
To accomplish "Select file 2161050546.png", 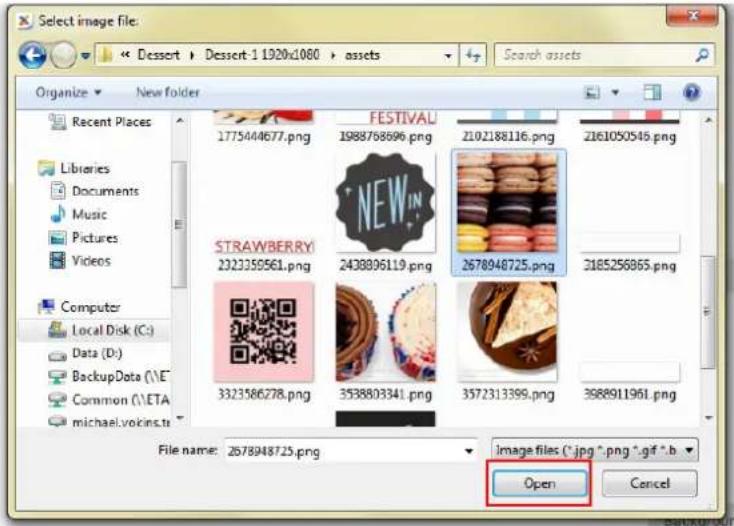I will pyautogui.click(x=630, y=127).
